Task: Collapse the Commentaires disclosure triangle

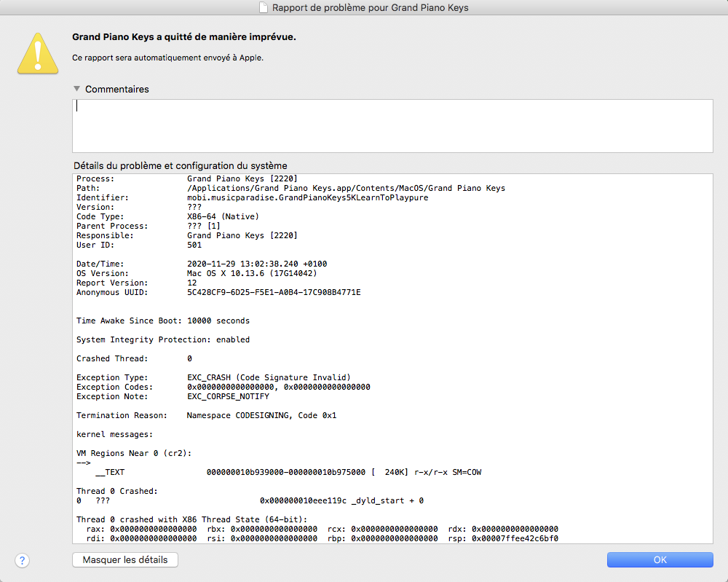Action: point(77,89)
